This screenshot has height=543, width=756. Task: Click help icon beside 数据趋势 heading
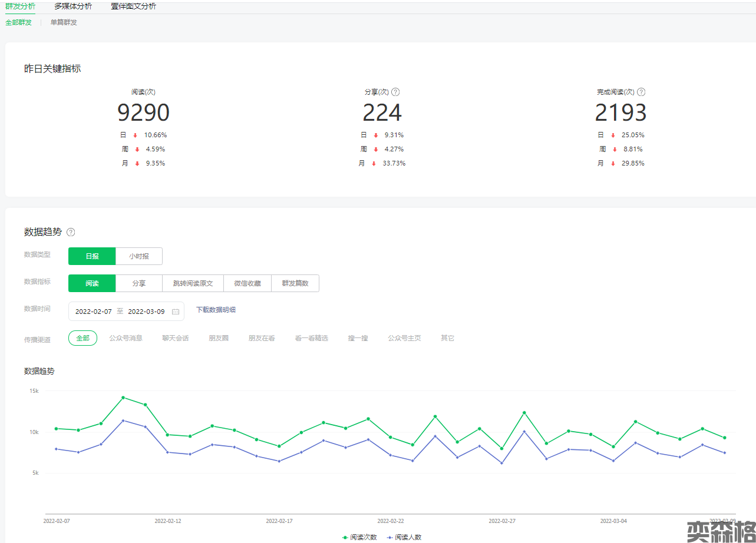(71, 232)
